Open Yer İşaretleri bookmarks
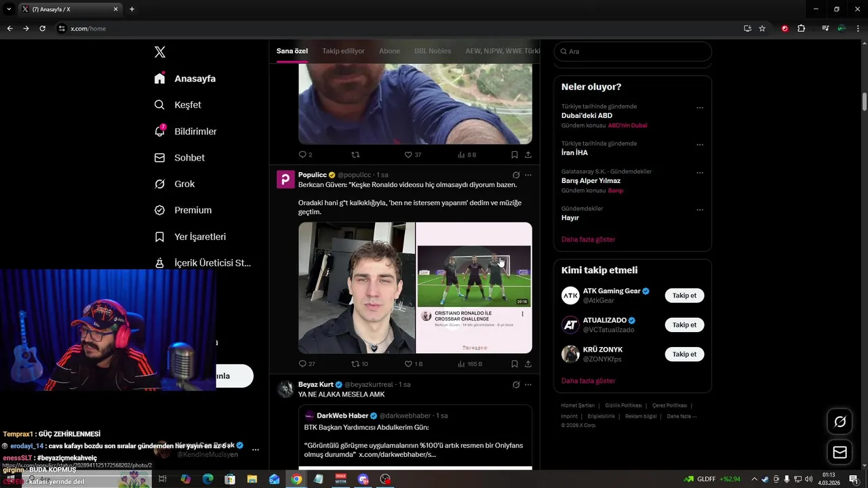This screenshot has height=488, width=868. (190, 237)
